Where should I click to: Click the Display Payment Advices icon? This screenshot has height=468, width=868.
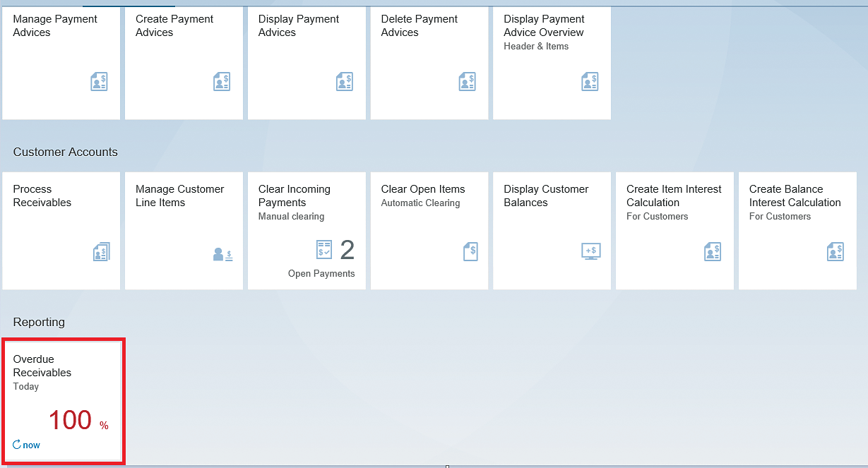pos(345,81)
